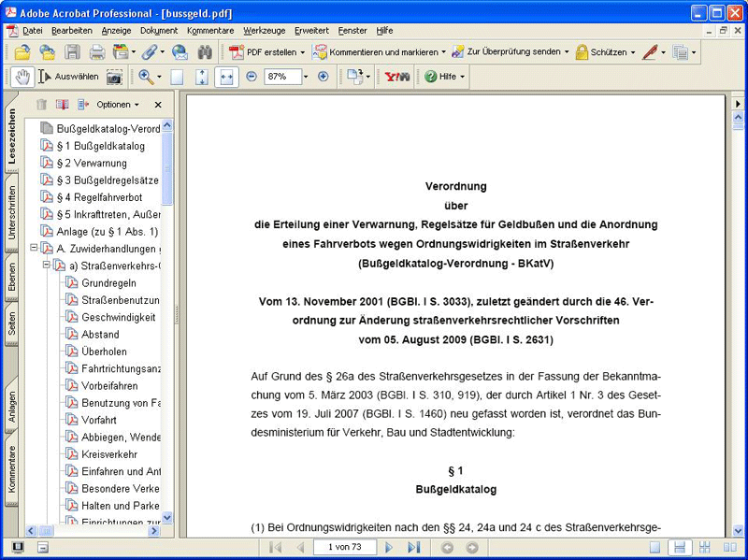Switch to Facing pages layout

point(730,548)
